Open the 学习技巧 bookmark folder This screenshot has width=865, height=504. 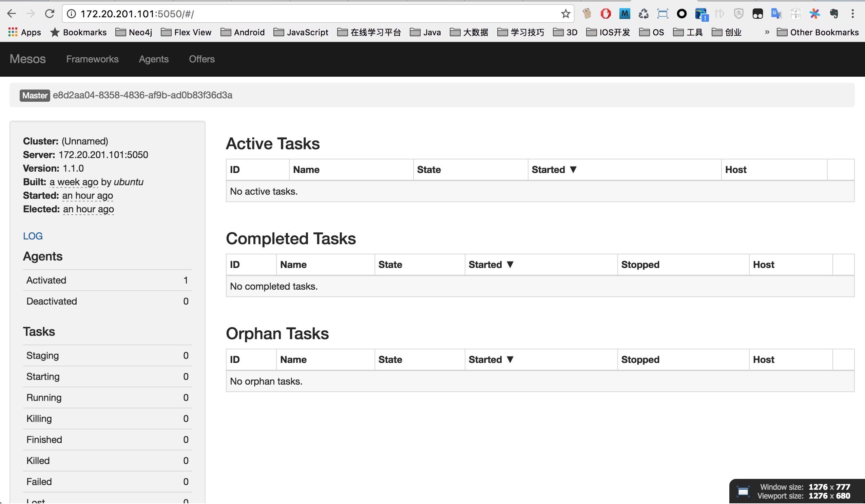tap(521, 32)
